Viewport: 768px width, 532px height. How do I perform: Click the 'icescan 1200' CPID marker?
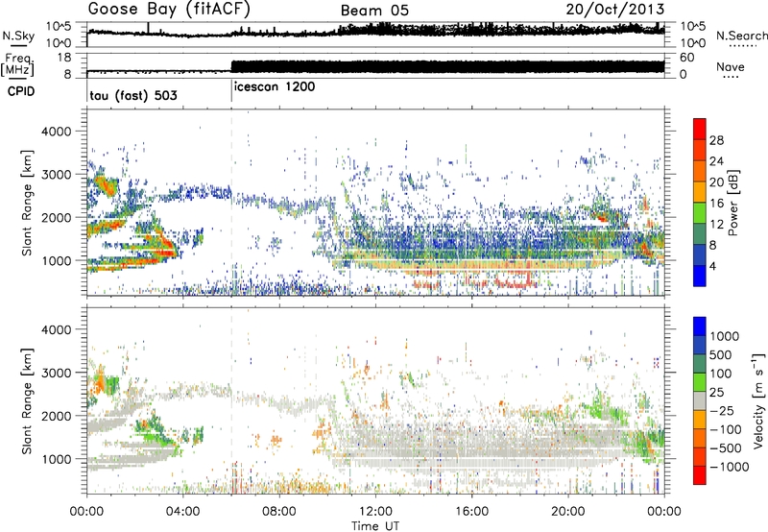pos(275,87)
